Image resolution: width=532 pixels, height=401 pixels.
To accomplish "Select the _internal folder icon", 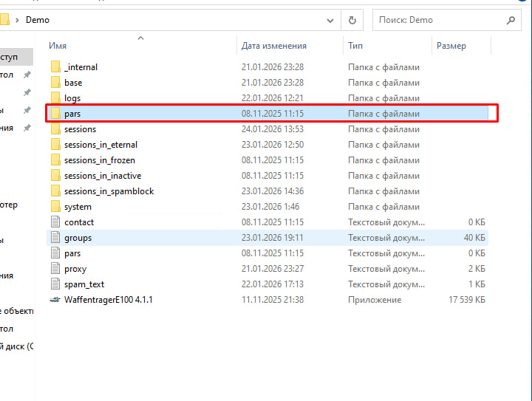I will coord(55,67).
